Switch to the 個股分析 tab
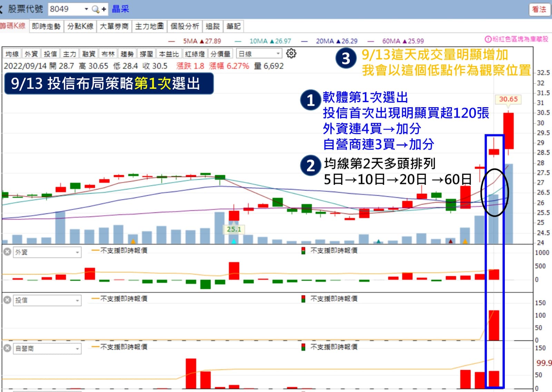Viewport: 552px width, 392px height. click(x=185, y=26)
